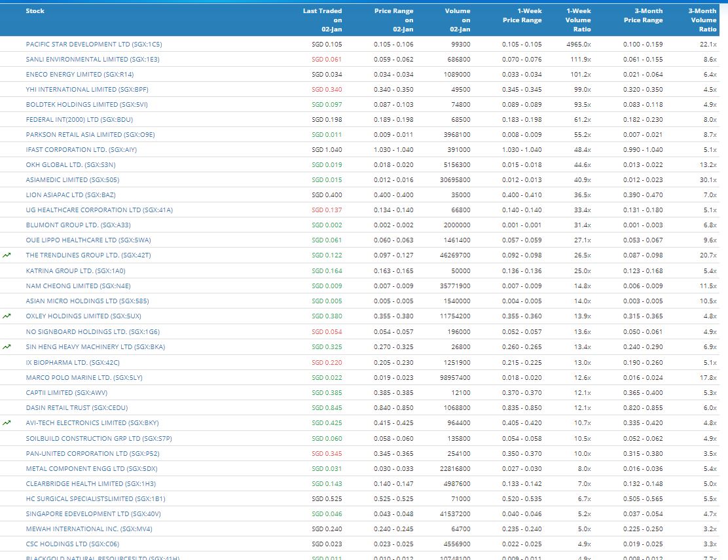Open Metal Component Engg Ltd link
The image size is (728, 560).
click(92, 468)
